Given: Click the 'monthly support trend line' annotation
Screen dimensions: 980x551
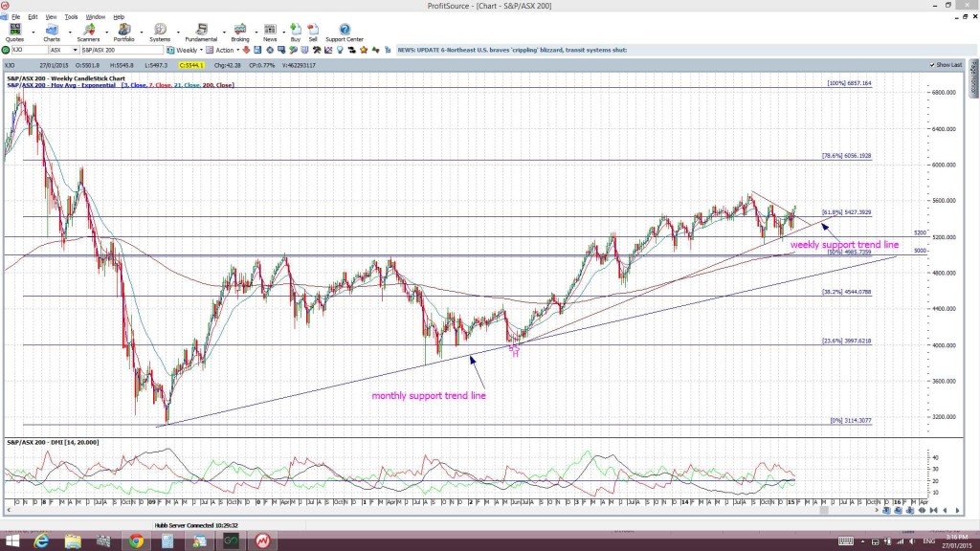Looking at the screenshot, I should (x=429, y=395).
